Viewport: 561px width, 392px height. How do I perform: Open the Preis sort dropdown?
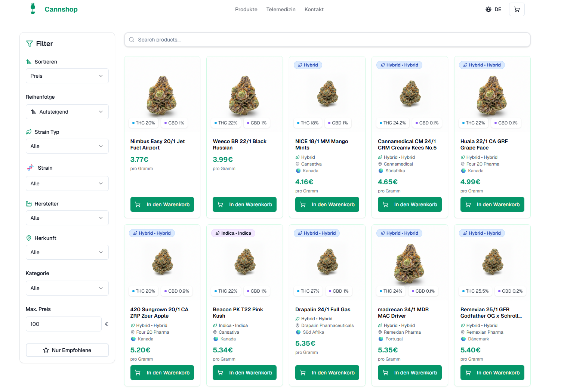point(67,76)
